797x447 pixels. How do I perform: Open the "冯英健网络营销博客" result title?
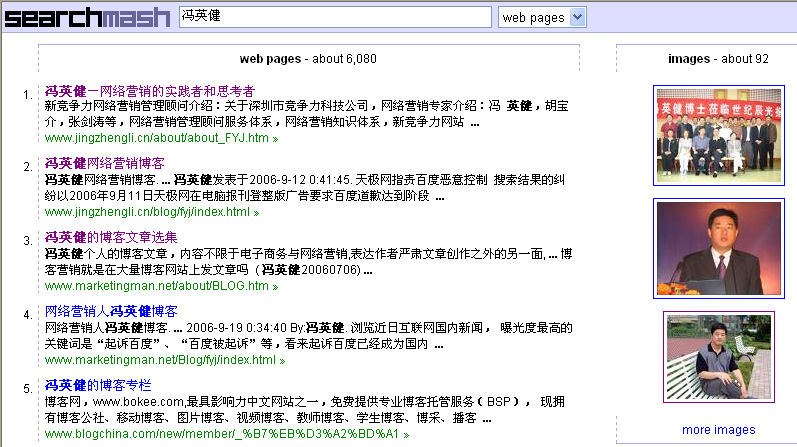[105, 164]
